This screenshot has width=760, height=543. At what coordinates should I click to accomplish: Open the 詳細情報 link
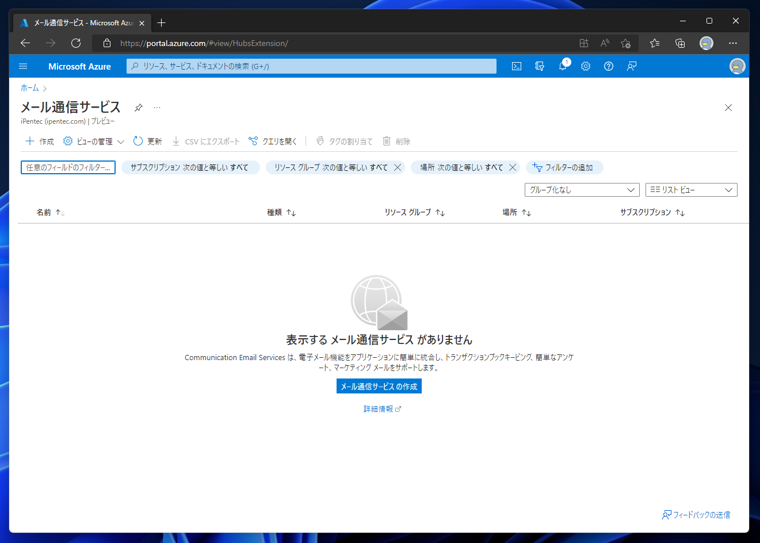click(x=382, y=409)
